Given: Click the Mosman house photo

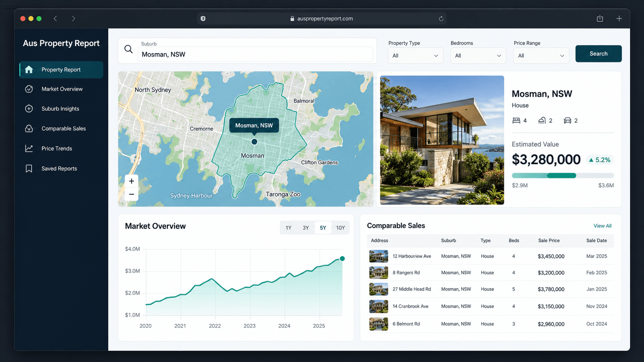Looking at the screenshot, I should click(x=442, y=140).
